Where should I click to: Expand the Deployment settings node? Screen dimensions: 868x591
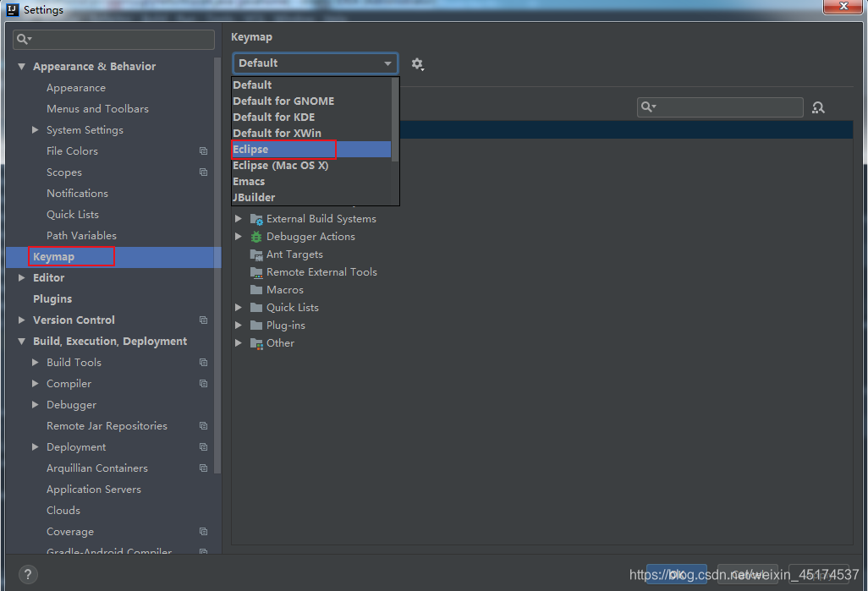(36, 446)
